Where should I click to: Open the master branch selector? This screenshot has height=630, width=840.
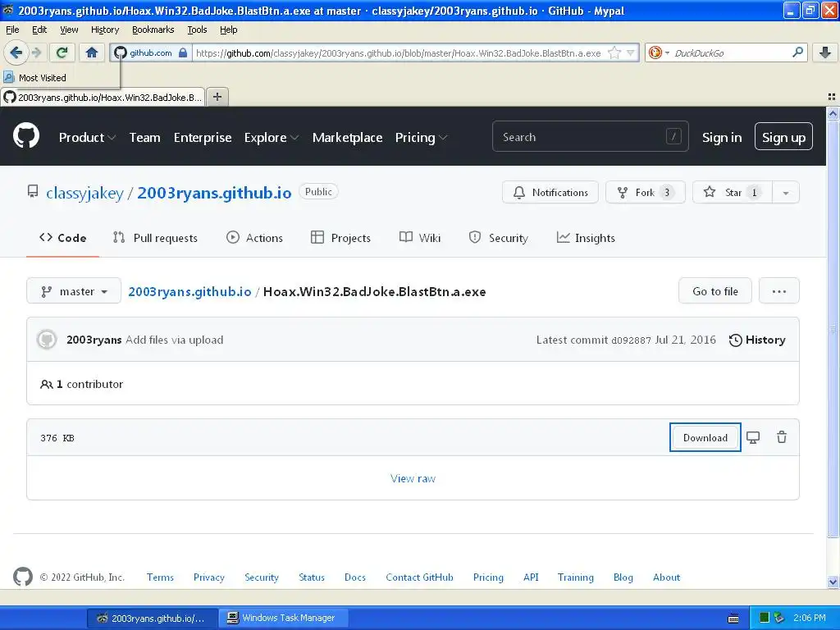click(x=74, y=291)
